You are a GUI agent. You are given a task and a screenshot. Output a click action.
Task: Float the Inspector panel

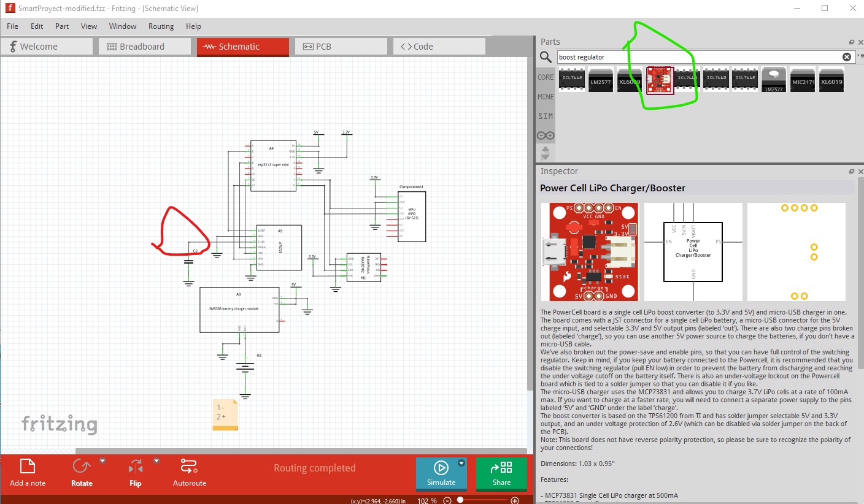coord(851,172)
